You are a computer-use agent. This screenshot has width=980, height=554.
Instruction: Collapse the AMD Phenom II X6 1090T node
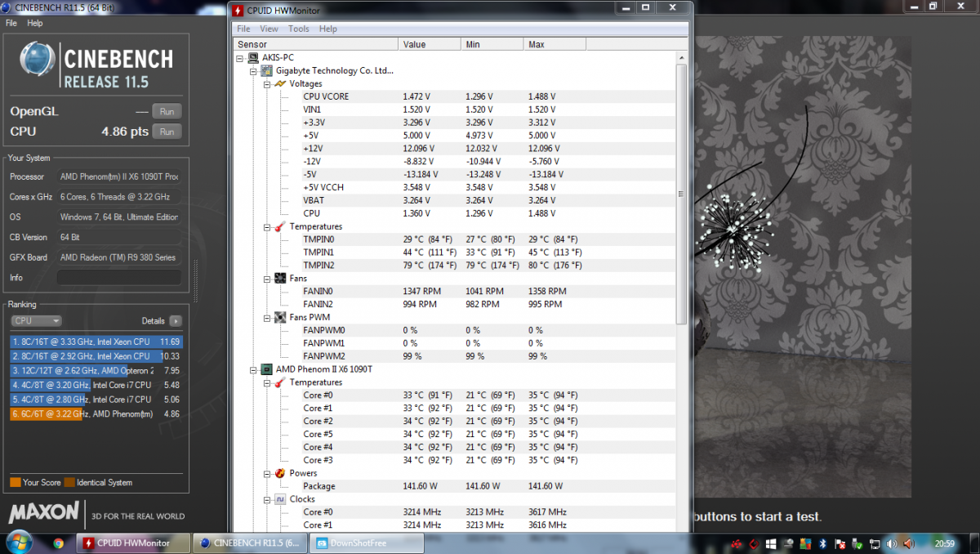coord(254,369)
